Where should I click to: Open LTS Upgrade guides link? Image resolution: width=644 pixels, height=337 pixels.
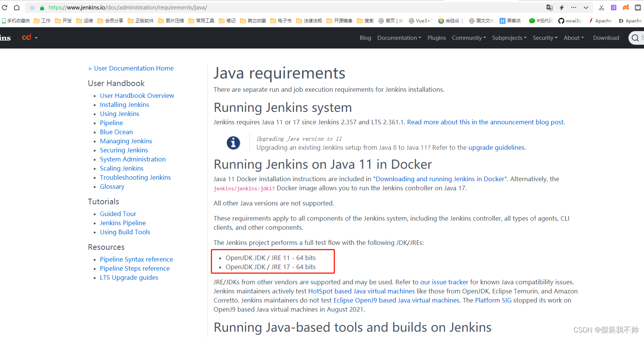coord(129,277)
